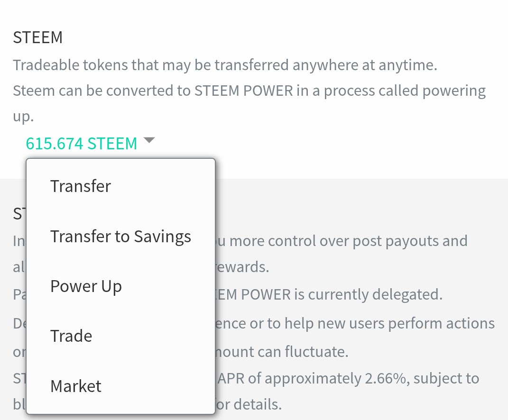Open the 615.674 STEEM balance dropdown

(x=81, y=143)
